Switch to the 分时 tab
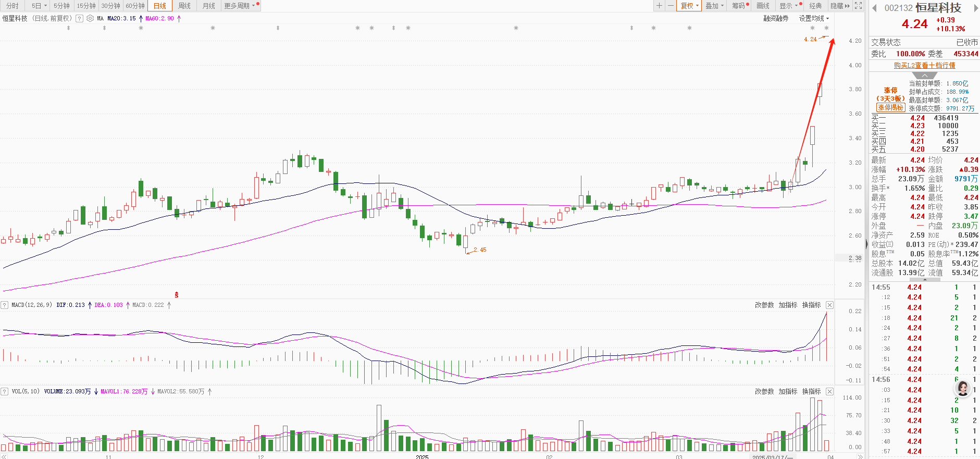Image resolution: width=980 pixels, height=459 pixels. 13,6
